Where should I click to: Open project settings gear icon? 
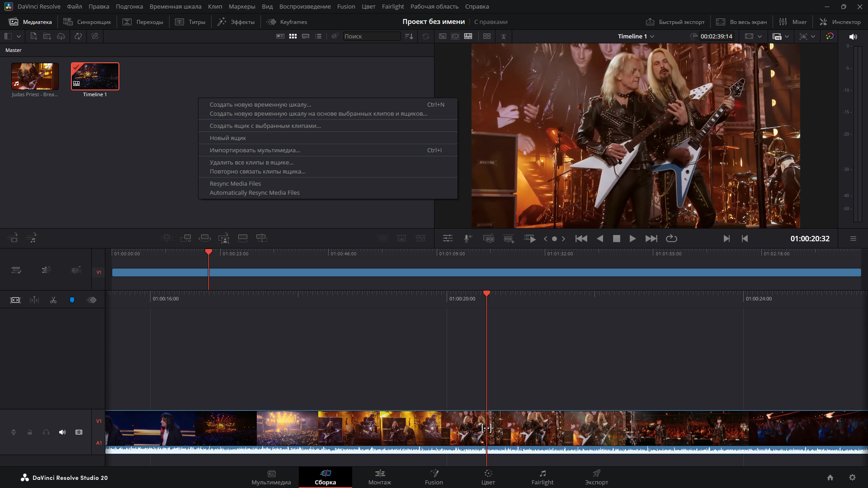point(852,478)
